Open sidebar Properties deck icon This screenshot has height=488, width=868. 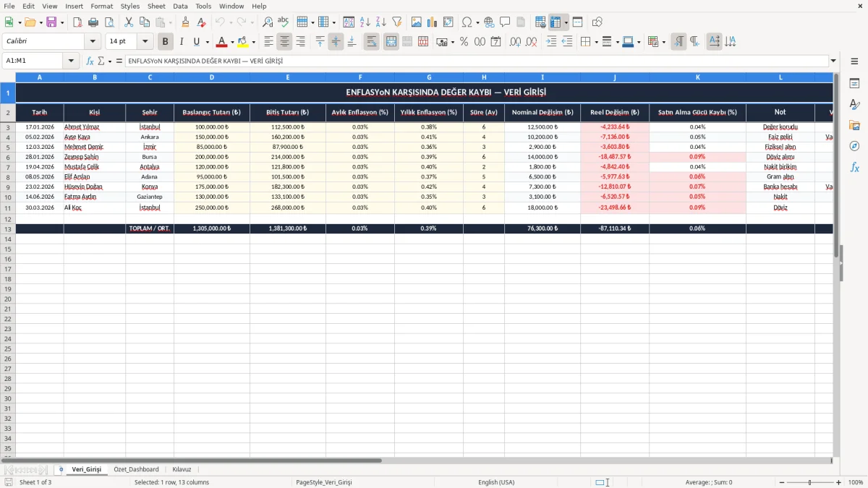854,84
